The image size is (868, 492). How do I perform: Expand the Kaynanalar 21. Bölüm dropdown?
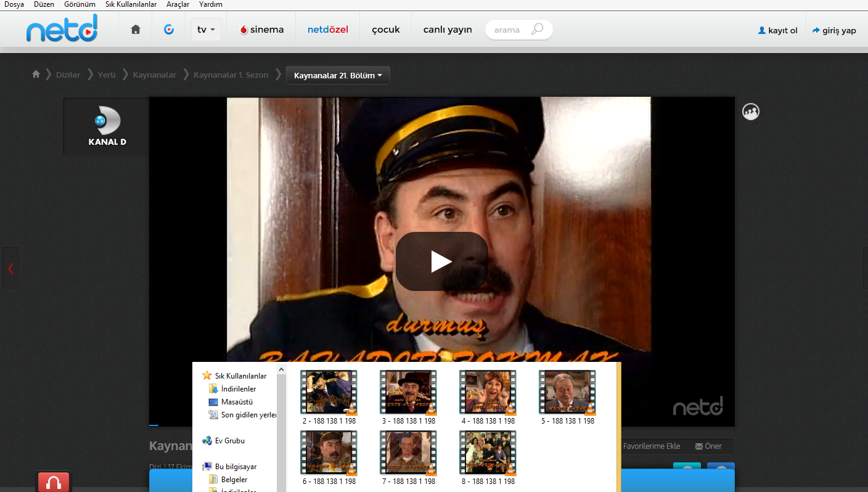[x=338, y=75]
